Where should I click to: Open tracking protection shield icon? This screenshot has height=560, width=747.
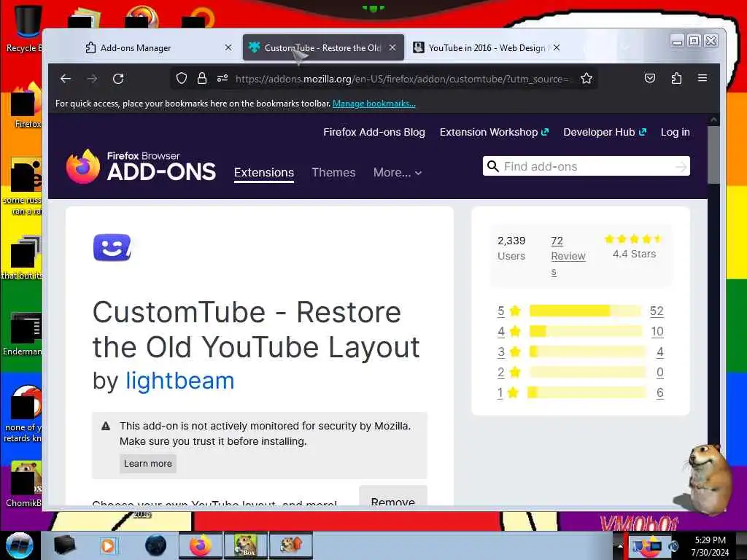click(x=181, y=78)
